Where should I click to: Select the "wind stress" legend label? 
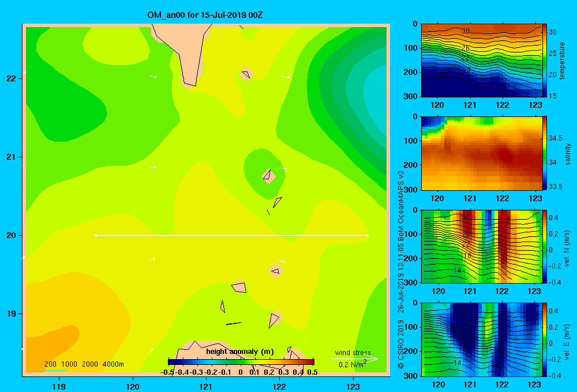tap(353, 352)
